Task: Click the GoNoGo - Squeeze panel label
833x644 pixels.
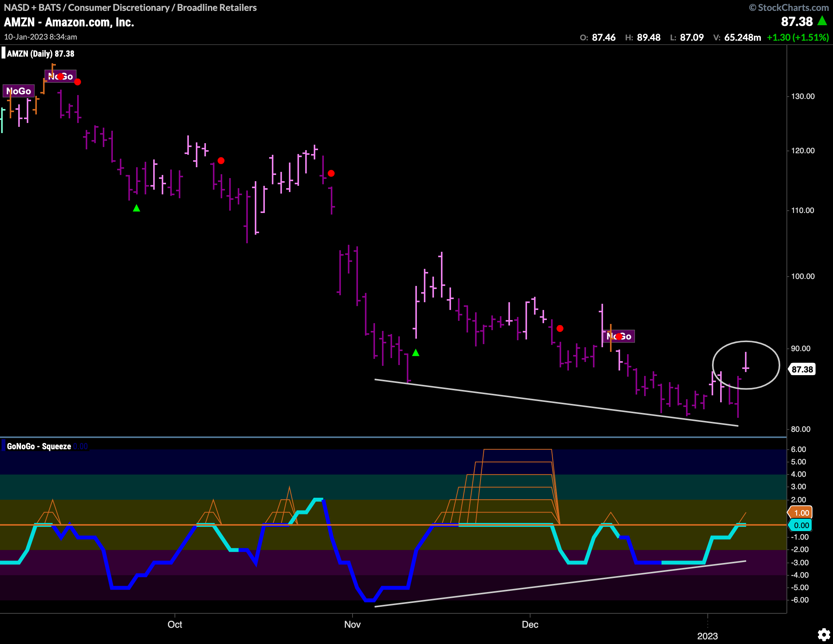Action: click(39, 446)
